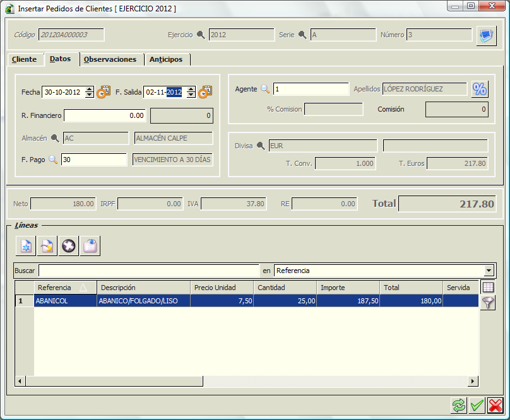Click the horizontal scrollbar thumb of the grid
The height and width of the screenshot is (420, 510).
(114, 381)
